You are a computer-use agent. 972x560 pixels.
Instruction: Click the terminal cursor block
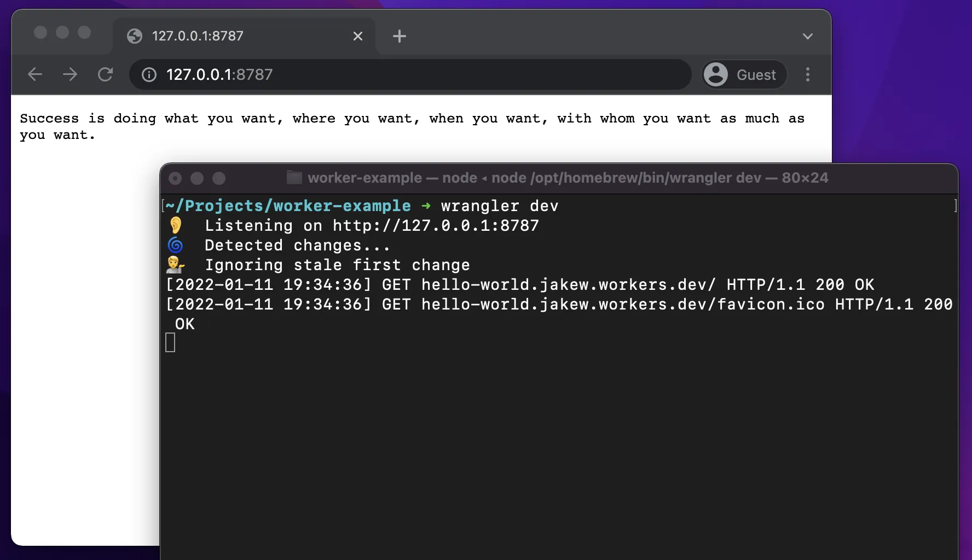click(170, 343)
